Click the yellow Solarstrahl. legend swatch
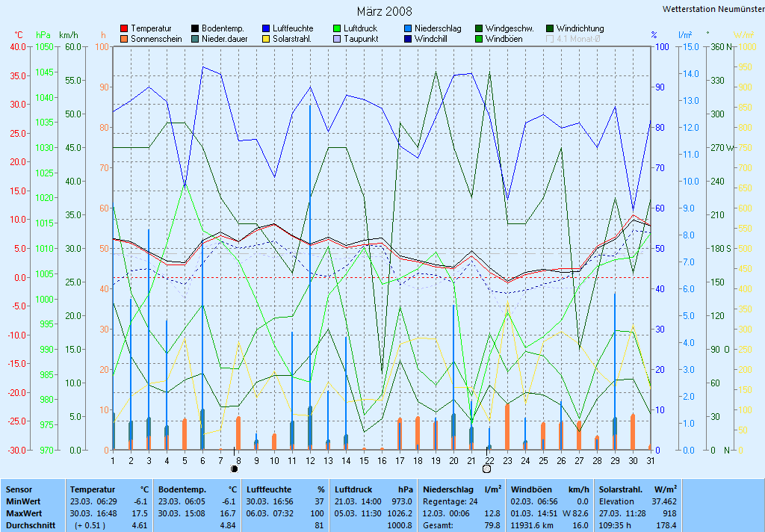 point(266,39)
